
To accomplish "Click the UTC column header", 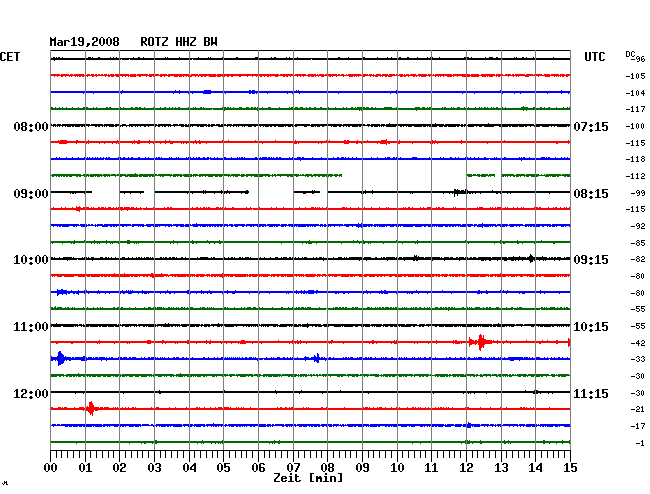I will coord(594,57).
